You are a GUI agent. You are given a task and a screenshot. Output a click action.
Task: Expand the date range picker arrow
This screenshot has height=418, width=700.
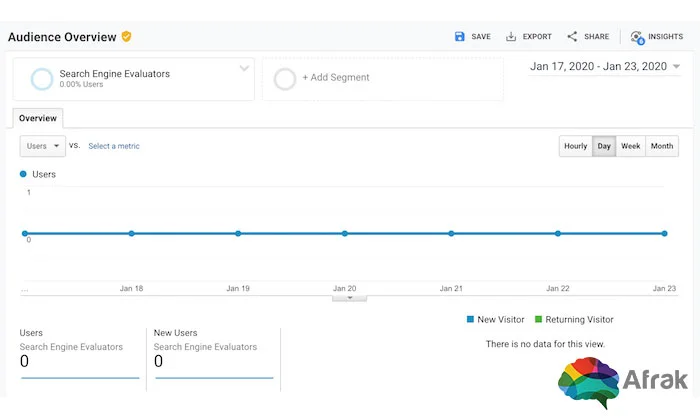[676, 67]
